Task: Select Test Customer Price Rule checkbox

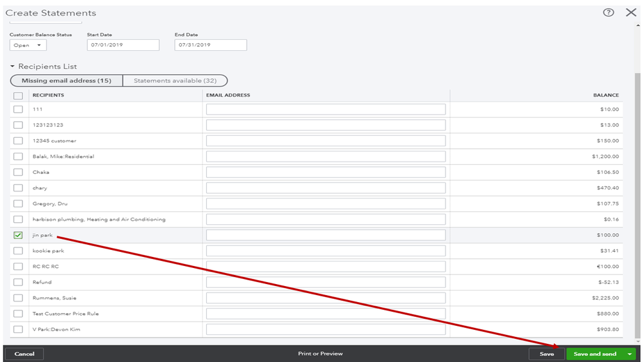Action: [x=18, y=314]
